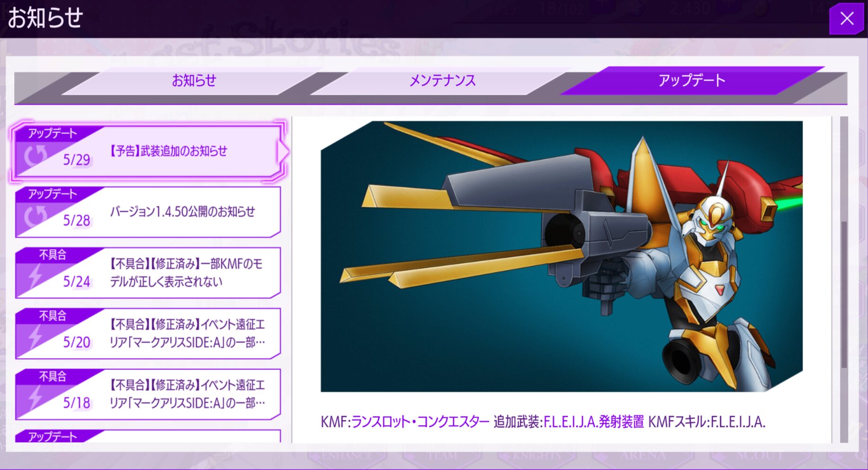Select the アップデート tab
The height and width of the screenshot is (470, 868).
coord(691,81)
